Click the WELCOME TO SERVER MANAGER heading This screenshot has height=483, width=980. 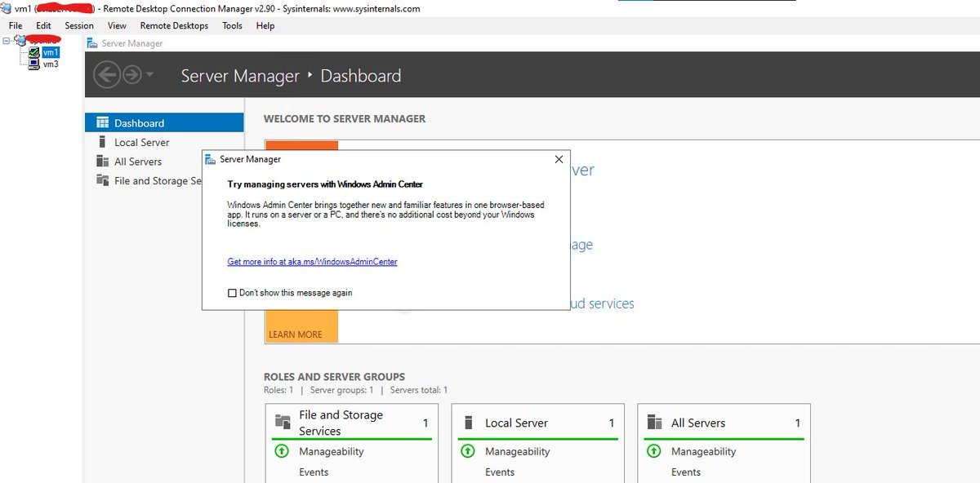[x=345, y=118]
